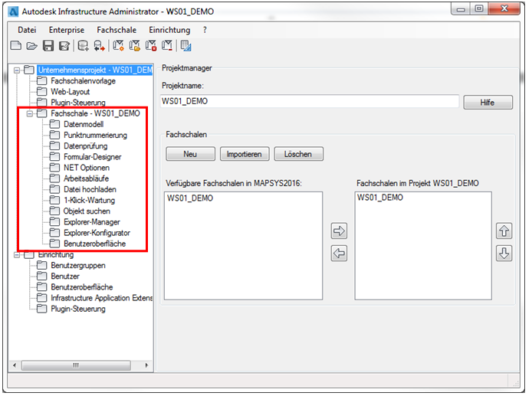Click the tree scrollbar left arrow
The height and width of the screenshot is (396, 532).
tap(15, 365)
